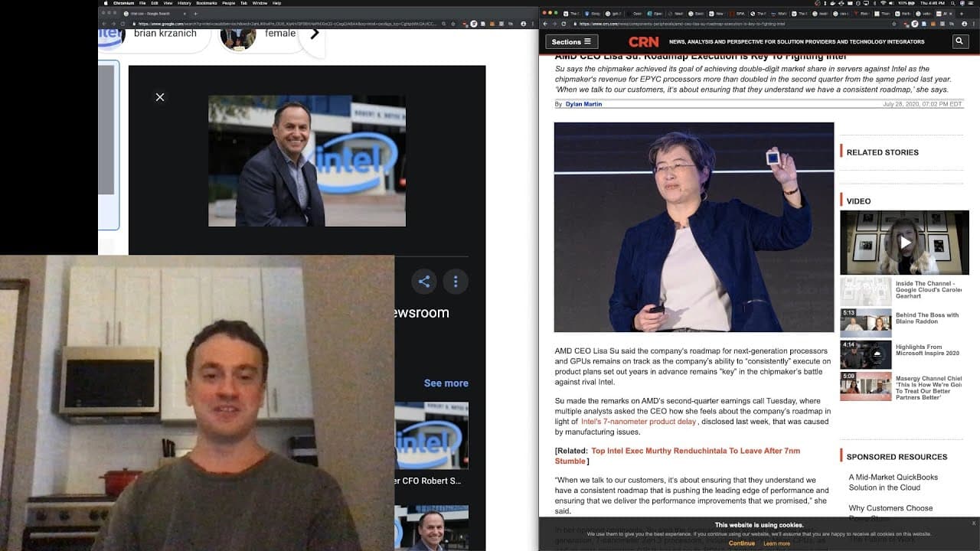Open the Window menu in menu bar

(x=260, y=3)
